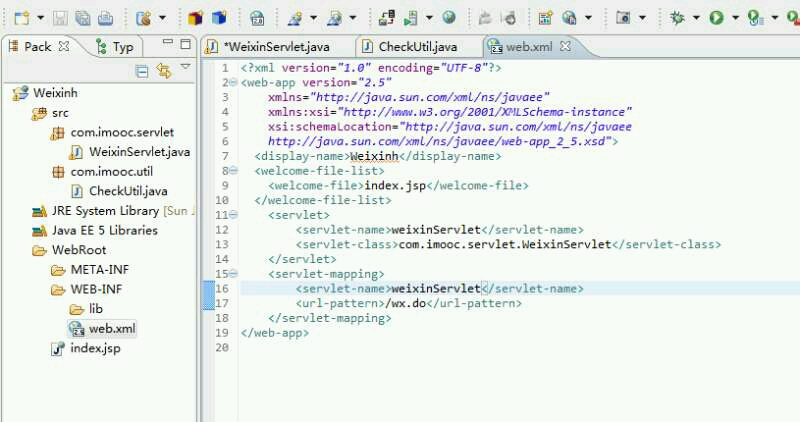This screenshot has width=800, height=422.
Task: Open the run on server dropdown arrow
Action: 429,18
